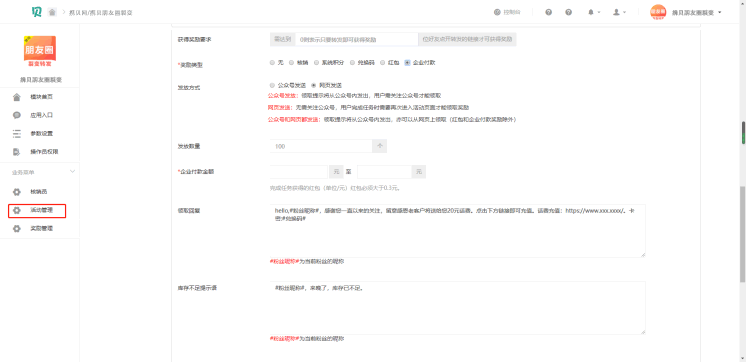Select the 企业付款 reward type radio
The image size is (746, 362).
(407, 62)
